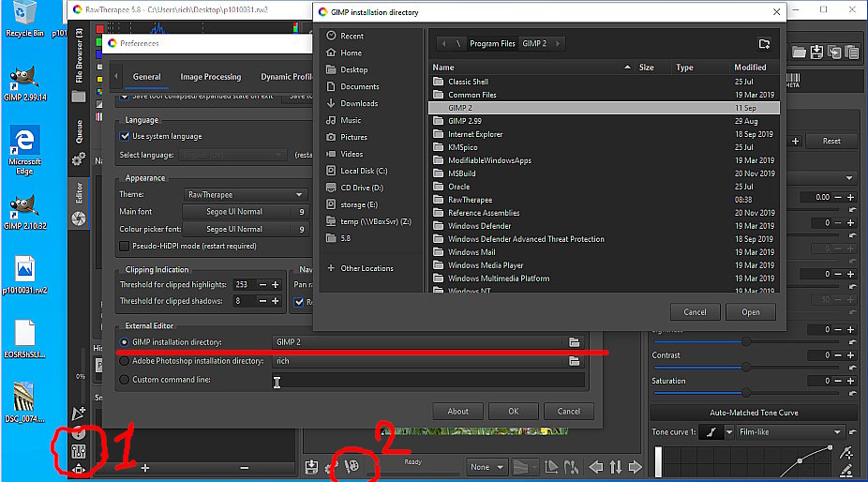Click Reset button in exposure panel
Image resolution: width=868 pixels, height=482 pixels.
pyautogui.click(x=831, y=142)
